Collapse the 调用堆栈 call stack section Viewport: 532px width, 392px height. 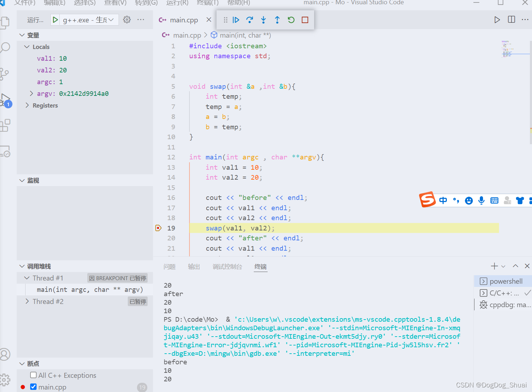coord(22,266)
